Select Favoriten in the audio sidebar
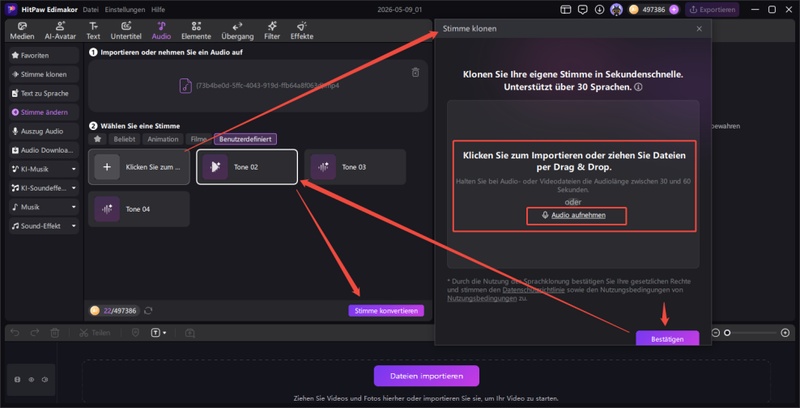 point(43,55)
